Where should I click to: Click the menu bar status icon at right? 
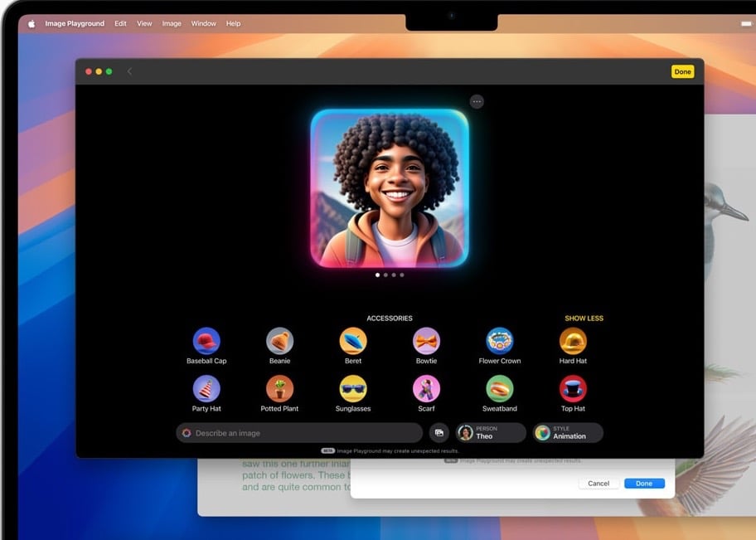coord(746,24)
